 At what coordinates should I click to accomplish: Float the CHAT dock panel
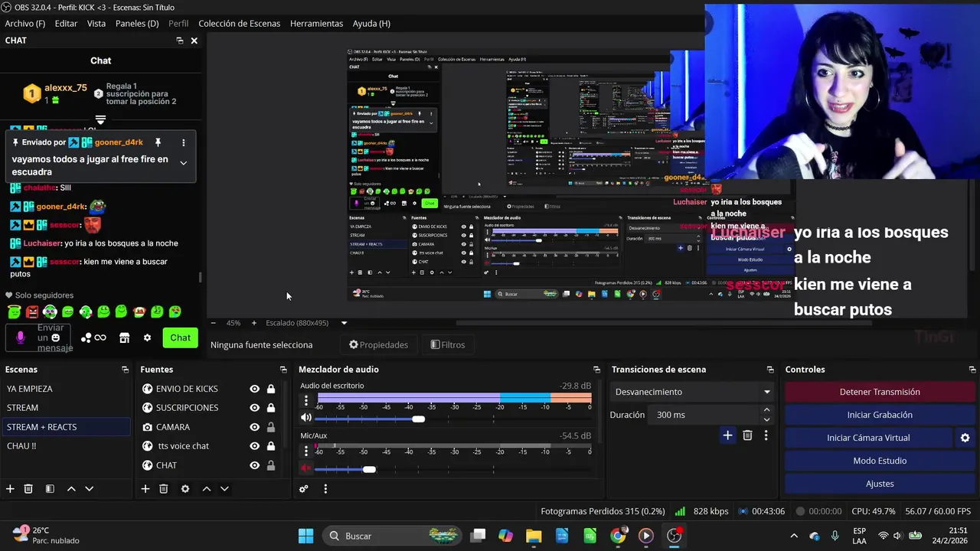[x=179, y=41]
